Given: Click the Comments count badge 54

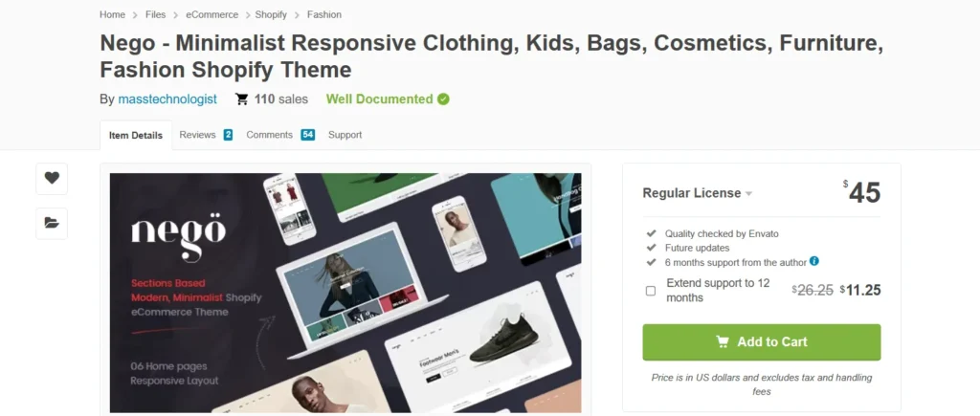Looking at the screenshot, I should (x=307, y=135).
